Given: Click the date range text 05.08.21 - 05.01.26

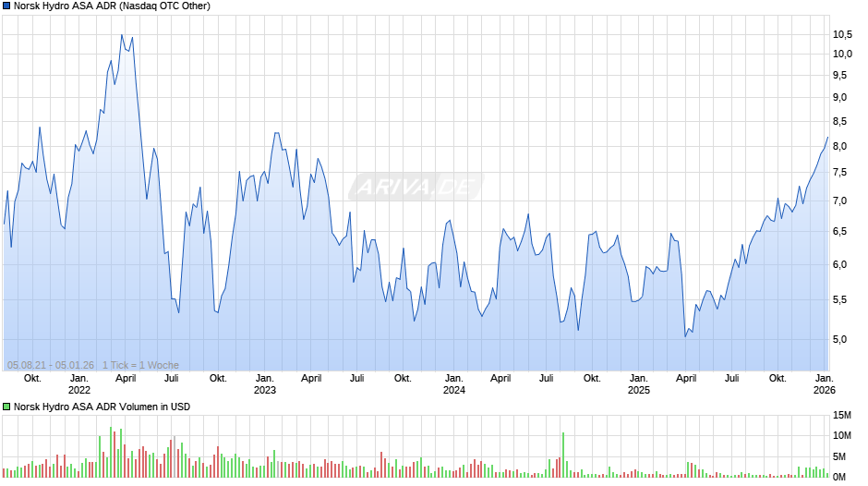Looking at the screenshot, I should [x=51, y=365].
